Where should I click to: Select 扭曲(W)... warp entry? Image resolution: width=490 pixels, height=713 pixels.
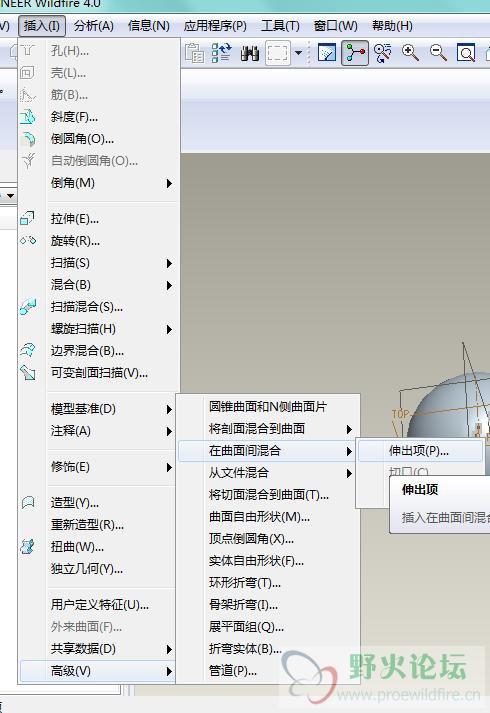tap(99, 547)
